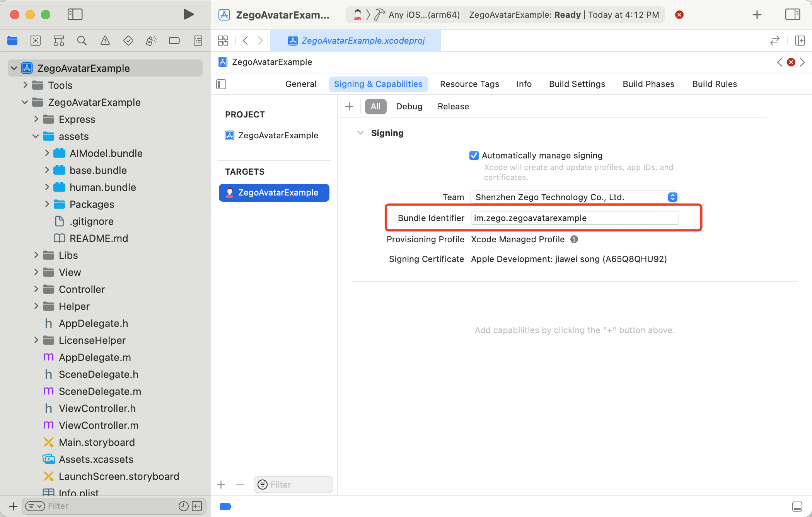812x517 pixels.
Task: Switch to Build Settings tab
Action: (577, 84)
